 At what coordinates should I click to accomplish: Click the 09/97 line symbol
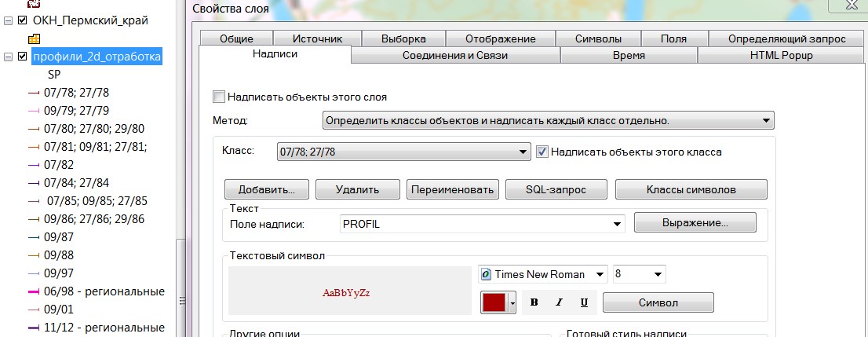click(34, 273)
